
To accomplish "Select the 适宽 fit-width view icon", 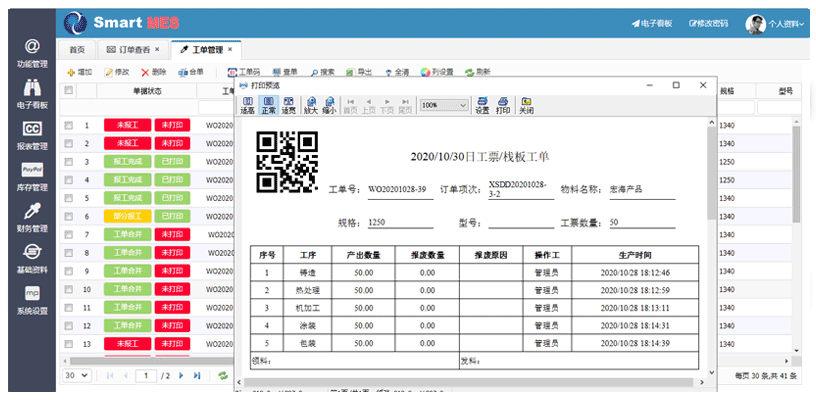I will (288, 105).
